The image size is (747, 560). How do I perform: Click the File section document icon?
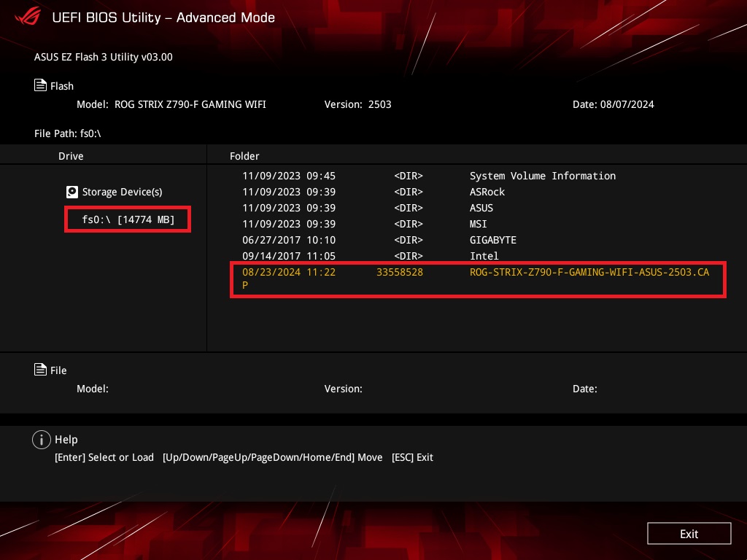coord(41,370)
